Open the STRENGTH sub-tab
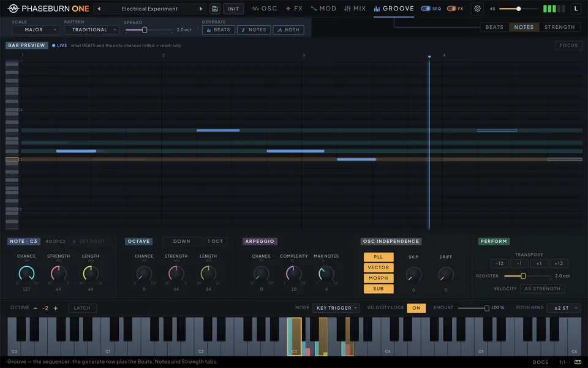This screenshot has height=368, width=588. 559,27
